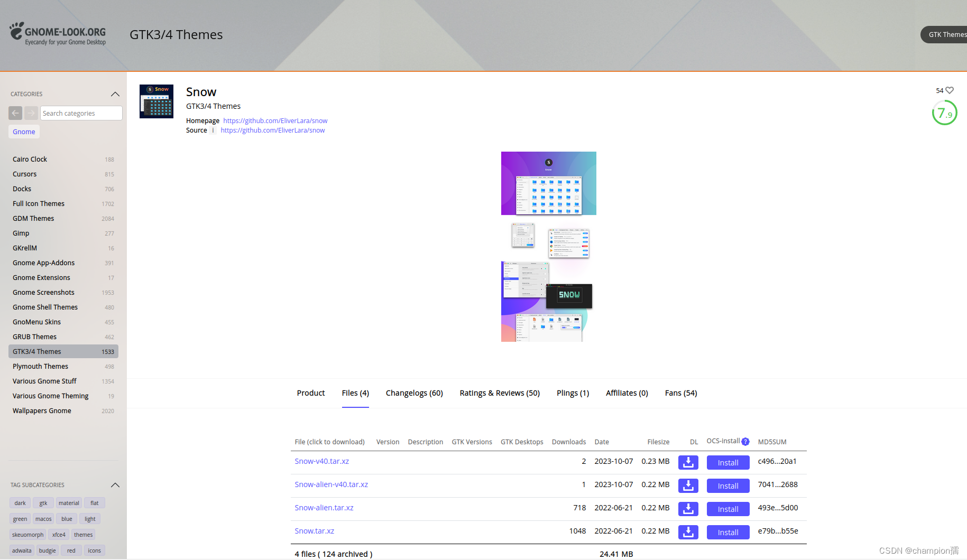Open the Gnome Extensions category

coord(63,277)
